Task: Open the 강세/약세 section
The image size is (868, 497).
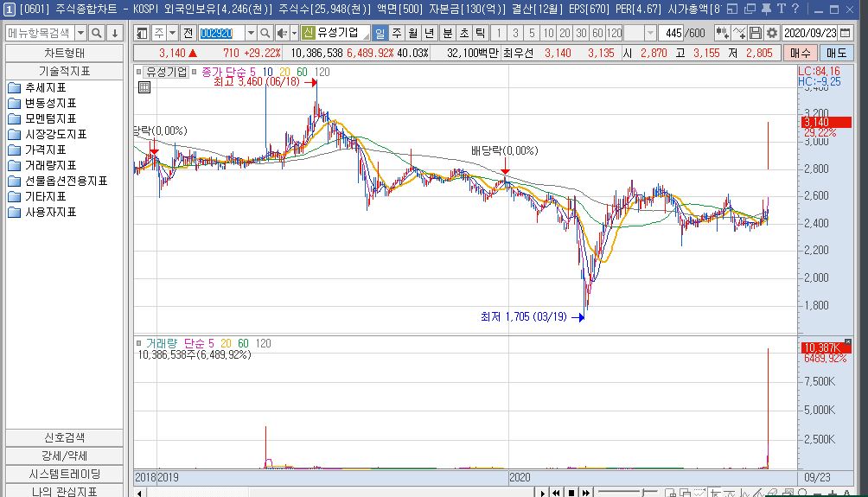Action: click(64, 456)
